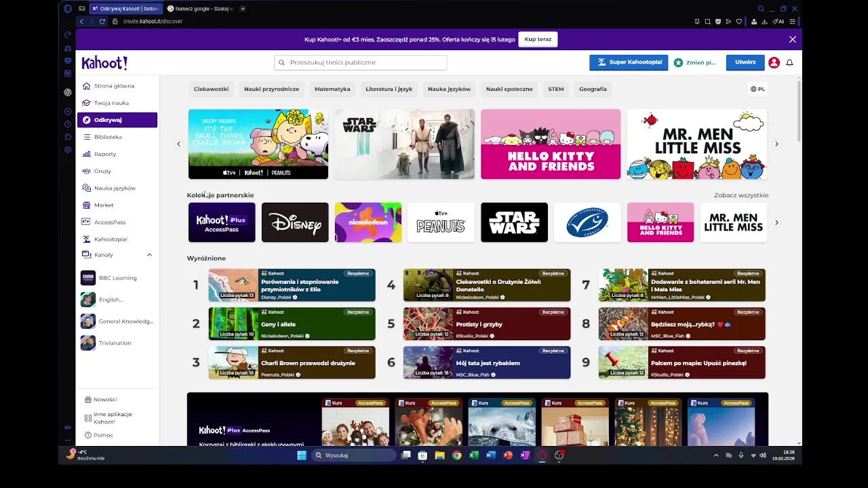Show previous featured banner with left arrow
The width and height of the screenshot is (868, 488).
pos(179,144)
